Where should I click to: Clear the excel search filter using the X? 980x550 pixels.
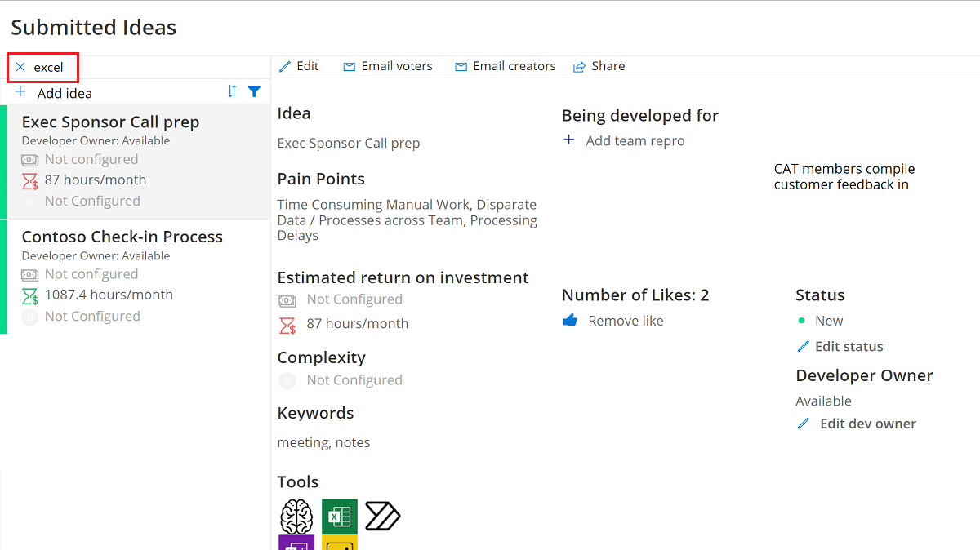[20, 68]
